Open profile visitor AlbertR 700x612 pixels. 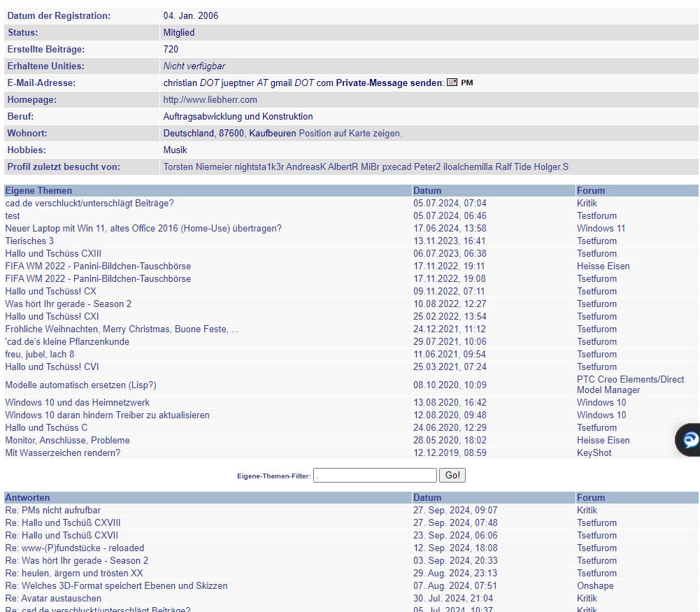click(x=343, y=167)
